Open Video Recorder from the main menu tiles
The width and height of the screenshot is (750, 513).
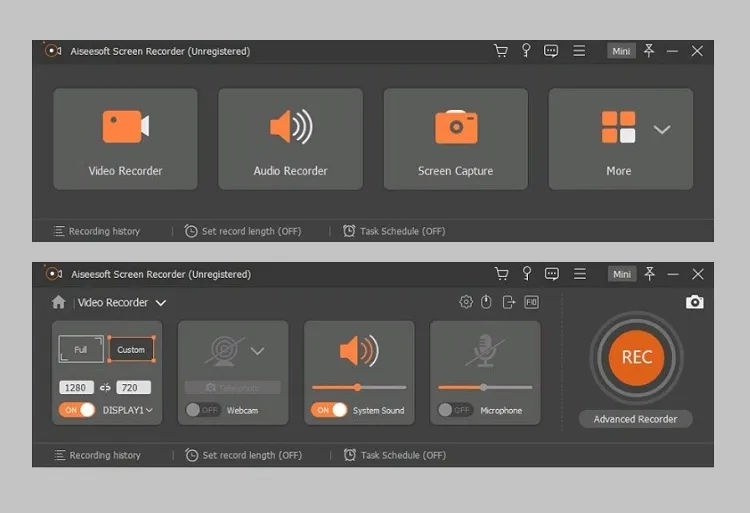click(125, 139)
